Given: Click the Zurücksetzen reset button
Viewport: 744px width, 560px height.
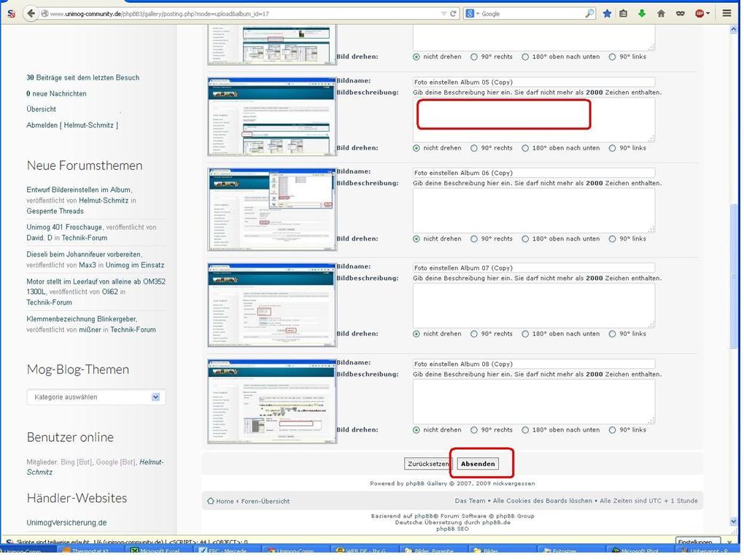Looking at the screenshot, I should tap(427, 464).
